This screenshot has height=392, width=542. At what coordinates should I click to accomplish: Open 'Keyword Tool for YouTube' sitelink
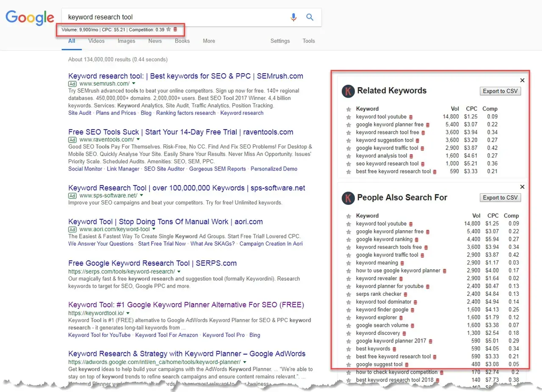click(100, 335)
